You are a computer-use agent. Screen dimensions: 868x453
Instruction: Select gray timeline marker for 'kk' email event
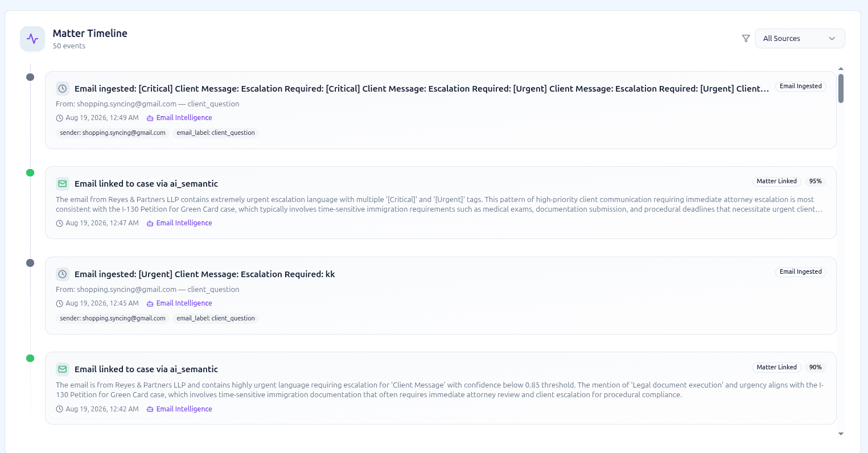pos(30,263)
